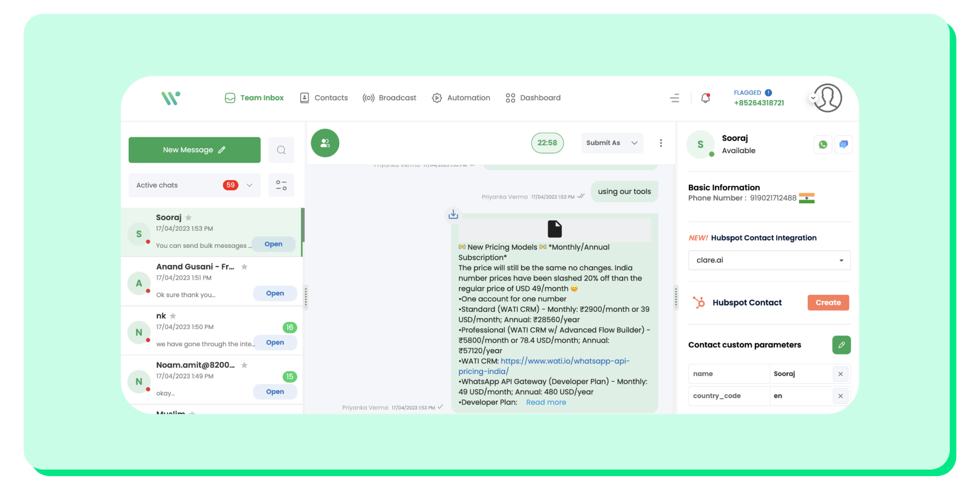Image resolution: width=980 pixels, height=490 pixels.
Task: Click the download icon on the pricing attachment
Action: [x=453, y=214]
